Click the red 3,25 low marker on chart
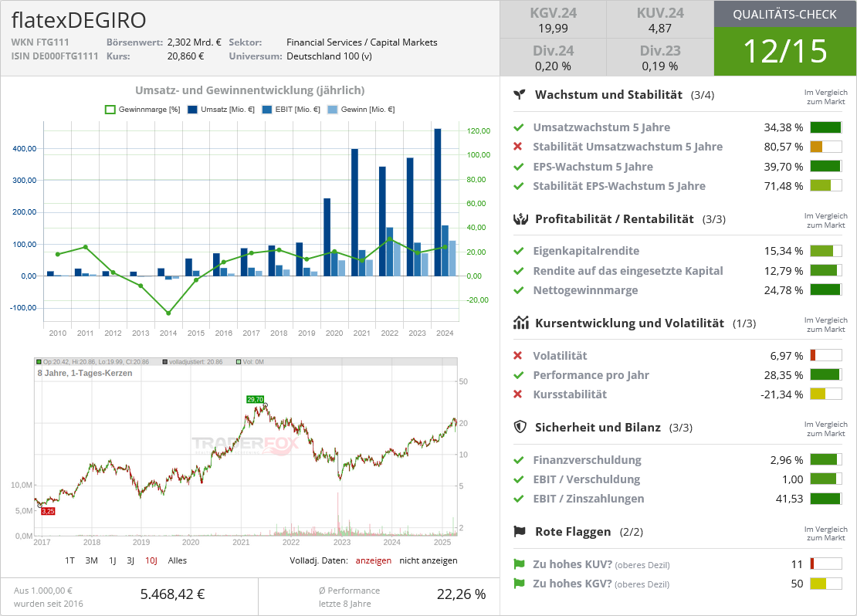The image size is (857, 616). (48, 511)
